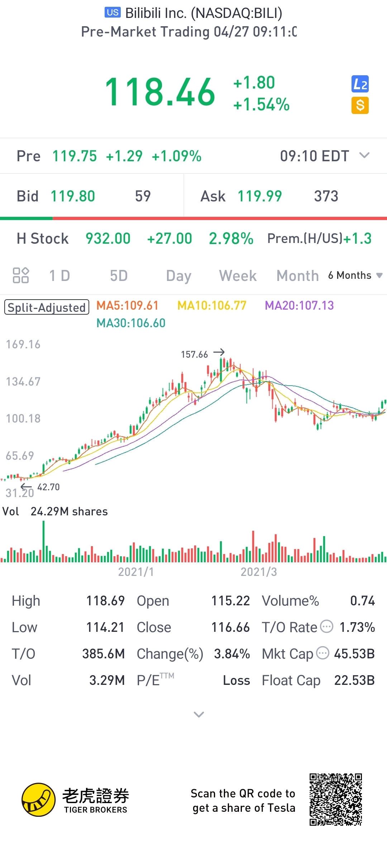The image size is (387, 868).
Task: Tap the Change(%) 3.84% stat
Action: click(193, 654)
